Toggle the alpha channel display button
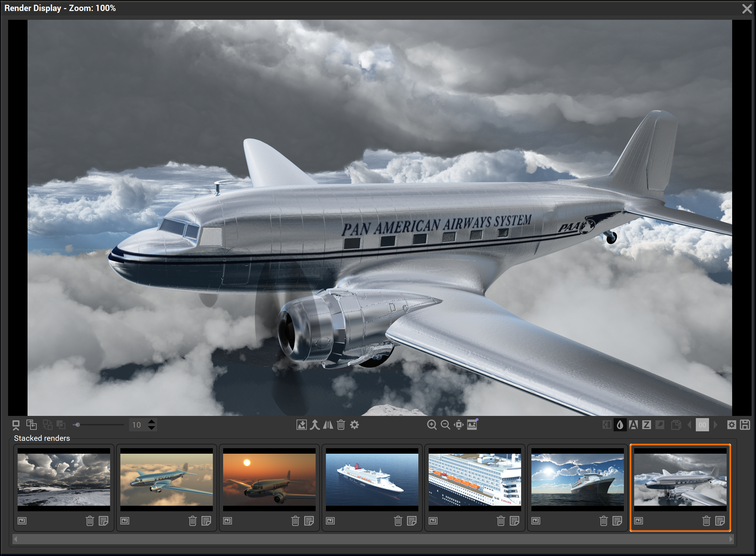 [633, 425]
